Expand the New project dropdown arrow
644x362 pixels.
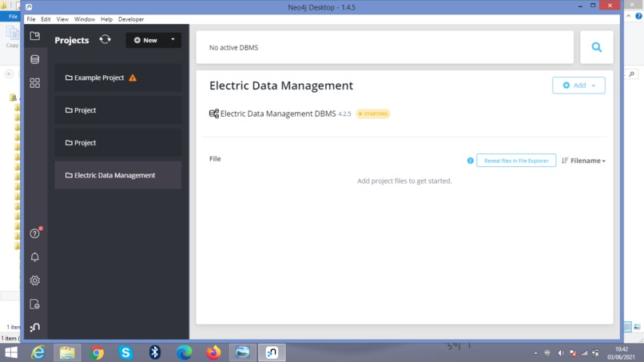click(173, 40)
